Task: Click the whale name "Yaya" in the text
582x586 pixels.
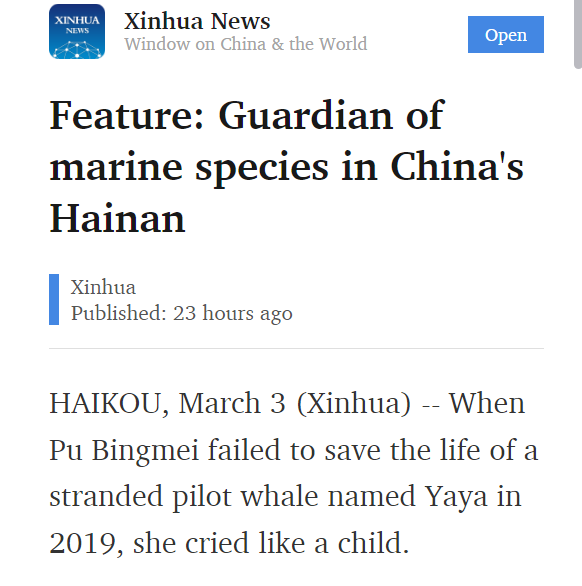Action: click(456, 498)
